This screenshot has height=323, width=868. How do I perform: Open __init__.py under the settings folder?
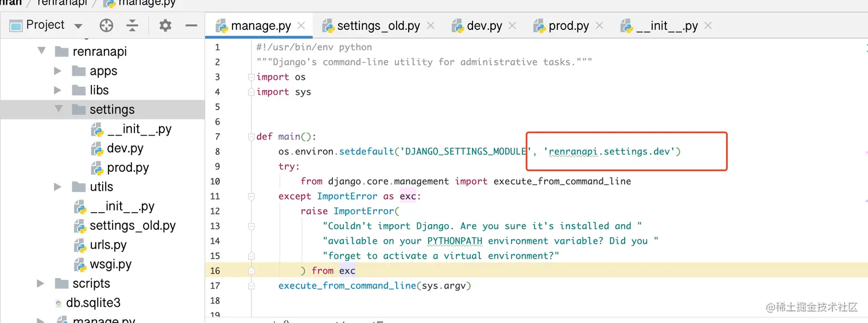coord(131,129)
